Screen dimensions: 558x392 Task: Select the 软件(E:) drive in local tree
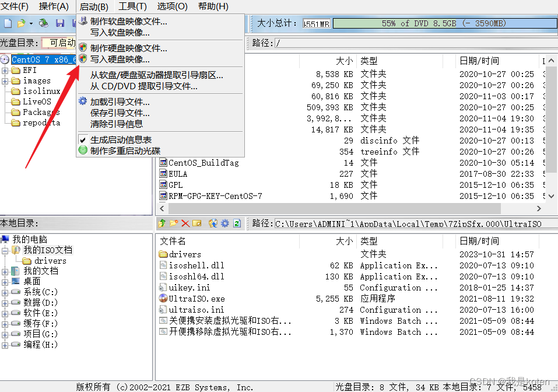pyautogui.click(x=40, y=313)
